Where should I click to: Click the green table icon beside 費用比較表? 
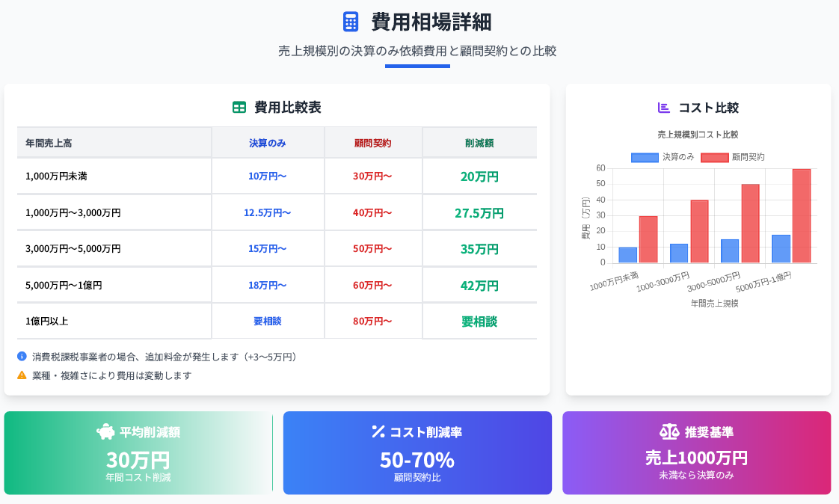click(x=239, y=107)
